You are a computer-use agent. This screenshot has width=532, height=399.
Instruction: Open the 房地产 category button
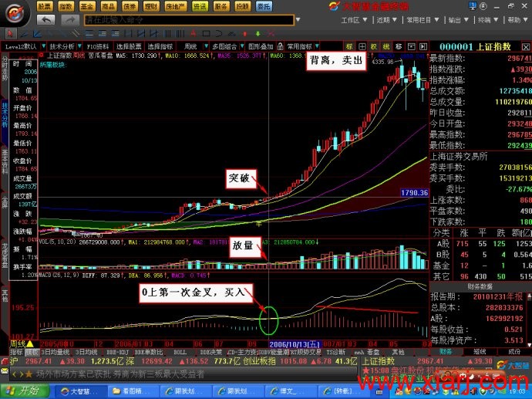(176, 6)
